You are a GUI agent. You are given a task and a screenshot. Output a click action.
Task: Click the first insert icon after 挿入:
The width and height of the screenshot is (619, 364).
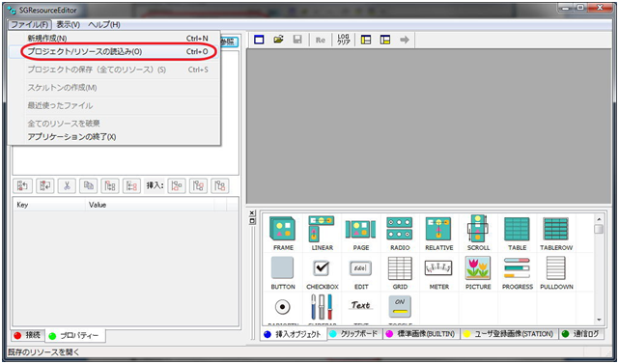(177, 185)
